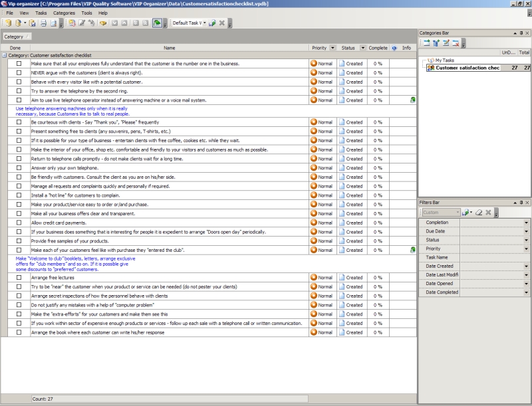Open the Categories menu
The width and height of the screenshot is (532, 406).
click(64, 13)
